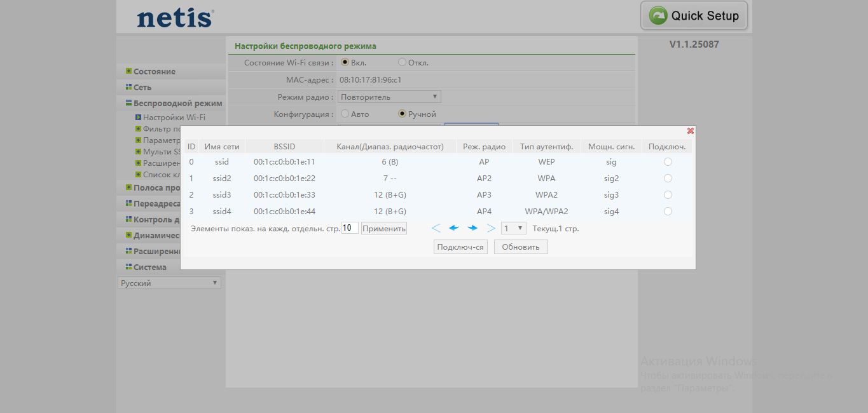The width and height of the screenshot is (868, 413).
Task: Click the Quick Setup button
Action: tap(694, 16)
